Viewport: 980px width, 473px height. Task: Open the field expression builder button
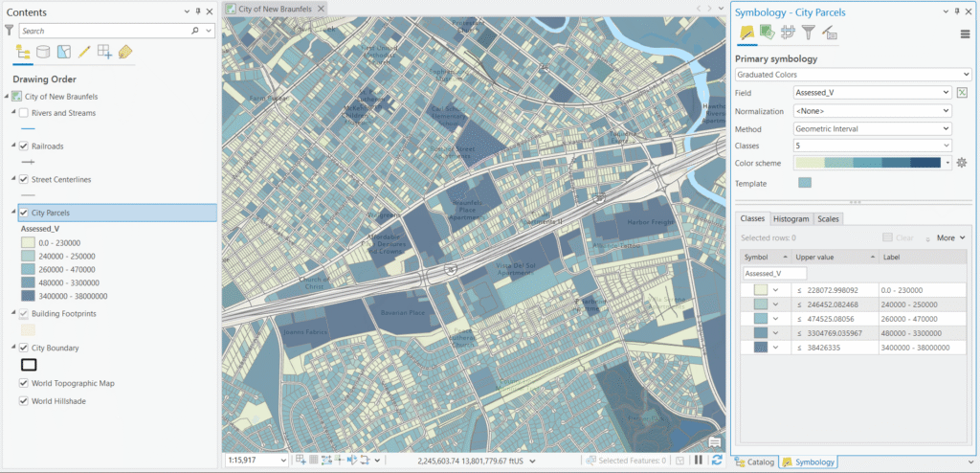(x=963, y=93)
